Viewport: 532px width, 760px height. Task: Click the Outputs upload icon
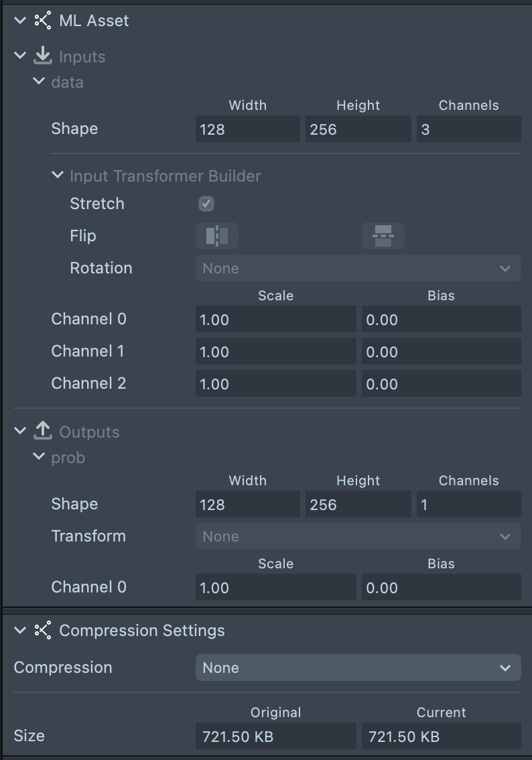(43, 432)
